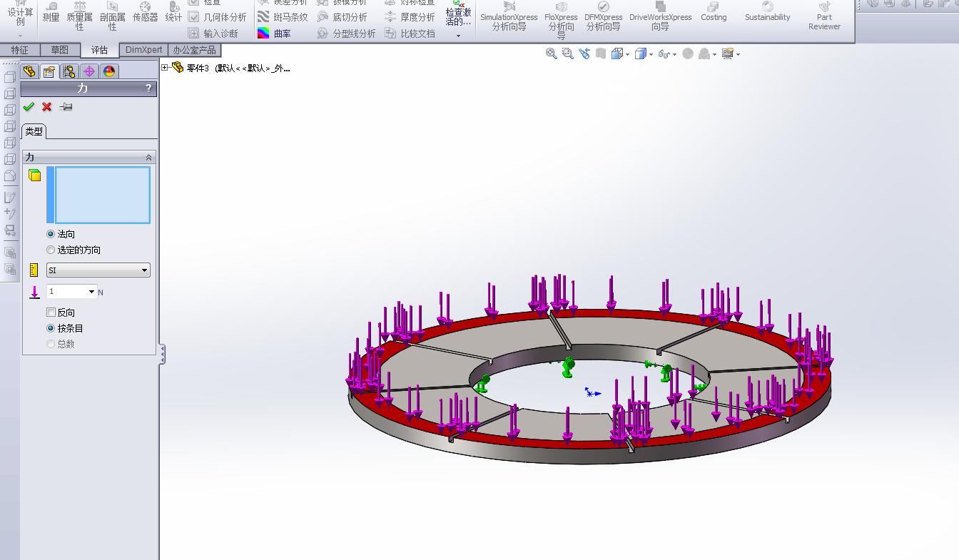Open 输入诊断 import diagnostics
This screenshot has width=959, height=560.
pyautogui.click(x=213, y=34)
